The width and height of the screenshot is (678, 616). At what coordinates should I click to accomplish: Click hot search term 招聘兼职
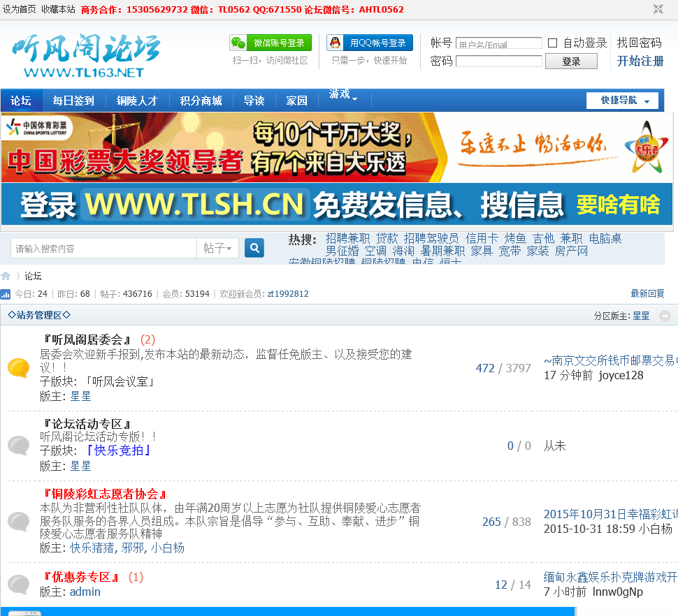[347, 238]
